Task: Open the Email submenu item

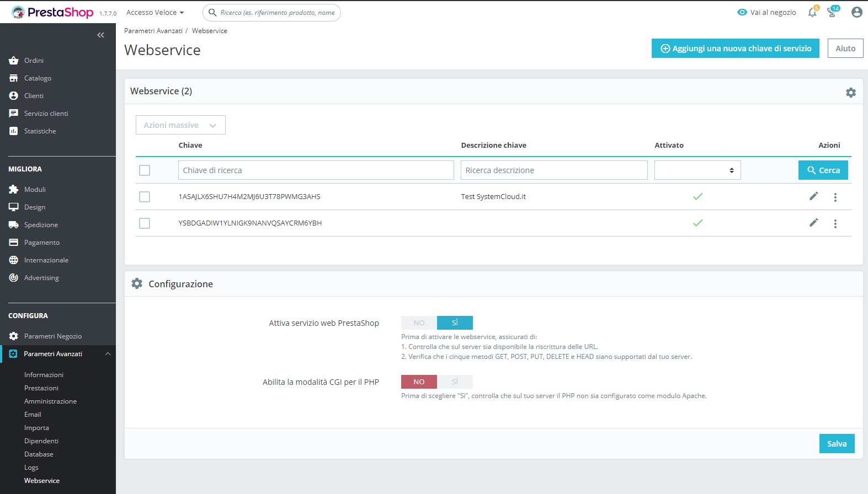Action: 33,415
